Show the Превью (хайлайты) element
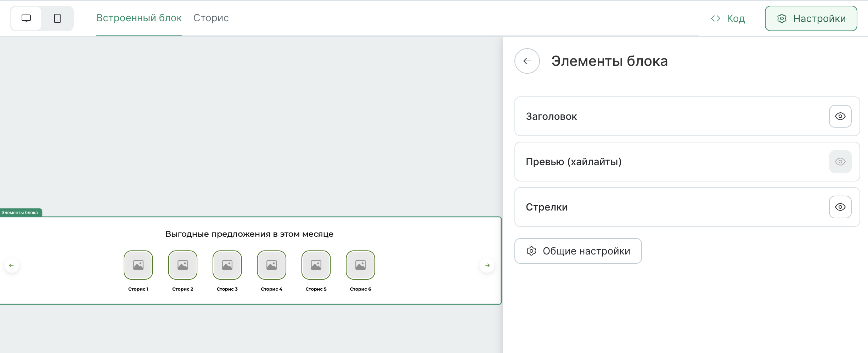Screen dimensions: 868x353 point(840,161)
